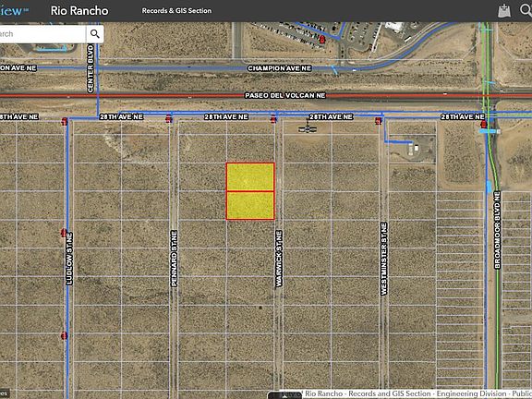532x399 pixels.
Task: Click the Paseo Del Volcan NE road label
Action: coord(285,96)
